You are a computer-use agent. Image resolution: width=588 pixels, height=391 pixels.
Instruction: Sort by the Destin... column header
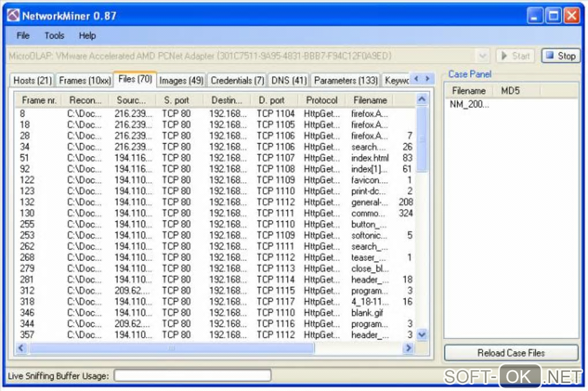227,100
